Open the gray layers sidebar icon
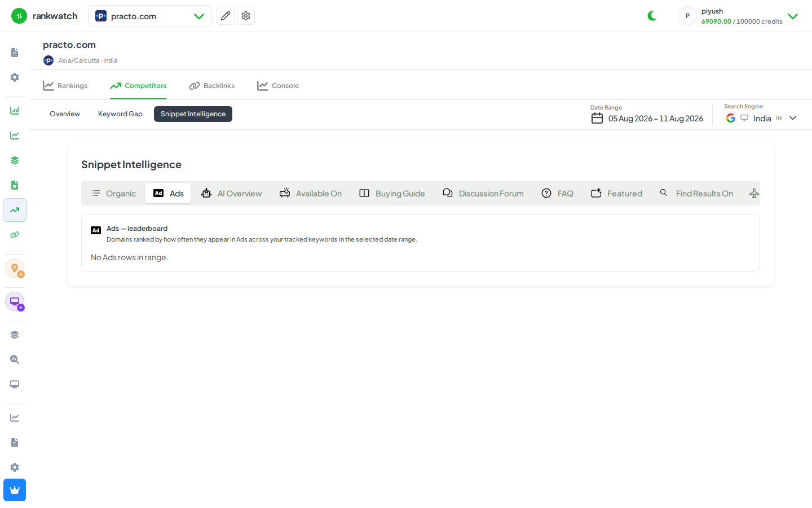 [15, 335]
